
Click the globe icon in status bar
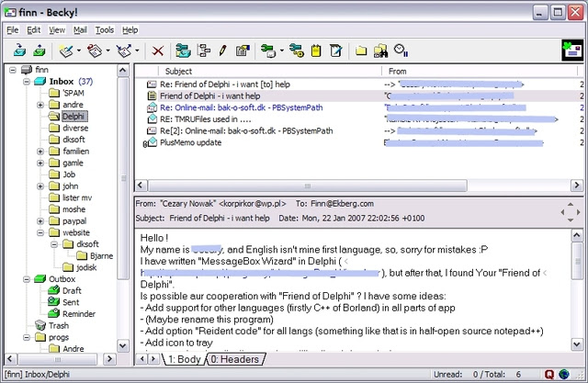pos(563,374)
